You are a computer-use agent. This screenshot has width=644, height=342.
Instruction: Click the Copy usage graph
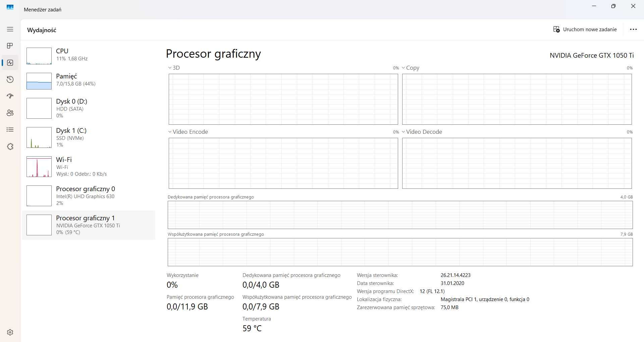point(517,99)
